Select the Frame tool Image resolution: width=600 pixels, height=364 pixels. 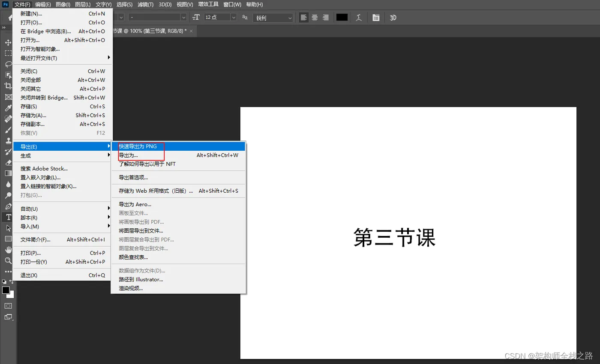(8, 97)
